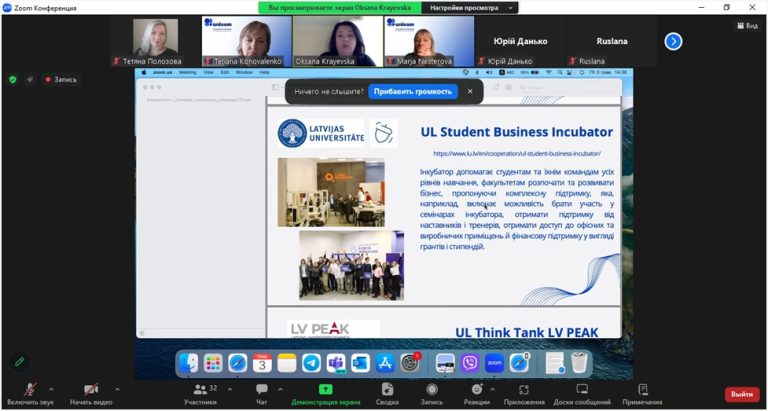Expand arrow beside Чат
The width and height of the screenshot is (768, 411).
click(x=280, y=389)
